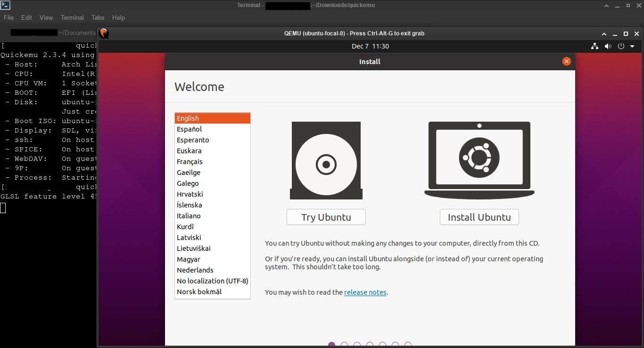Open the Terminal File menu
This screenshot has width=644, height=348.
(8, 17)
